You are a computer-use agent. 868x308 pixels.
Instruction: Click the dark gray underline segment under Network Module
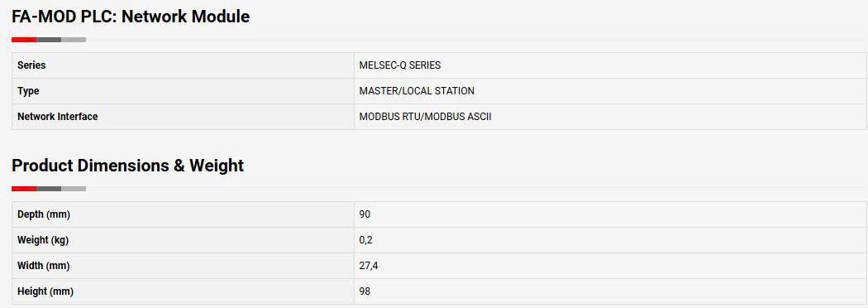click(49, 40)
